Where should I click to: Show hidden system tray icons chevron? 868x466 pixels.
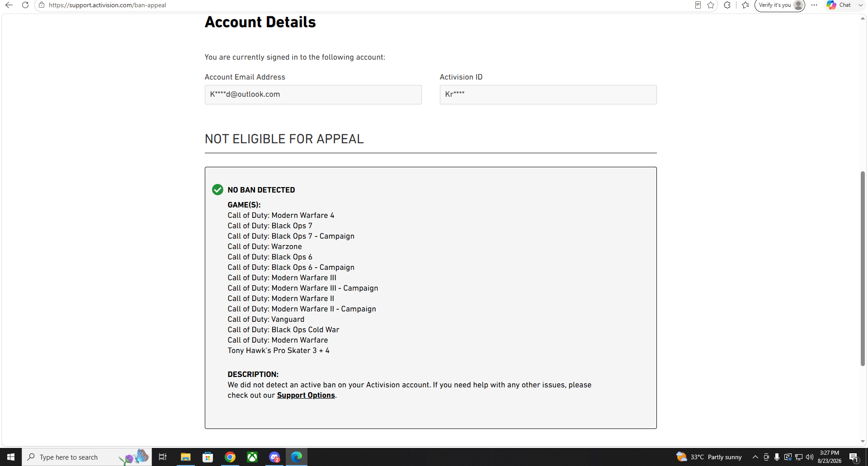pyautogui.click(x=755, y=457)
